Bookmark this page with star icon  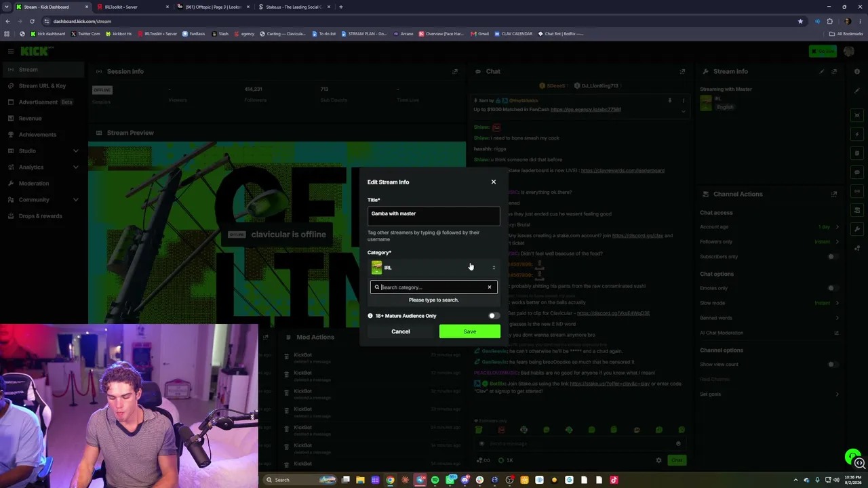pos(800,21)
